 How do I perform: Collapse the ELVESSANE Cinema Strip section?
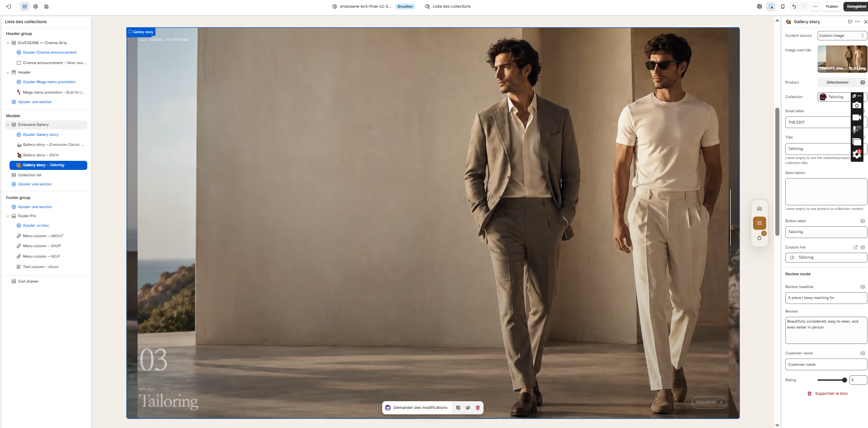pos(8,43)
